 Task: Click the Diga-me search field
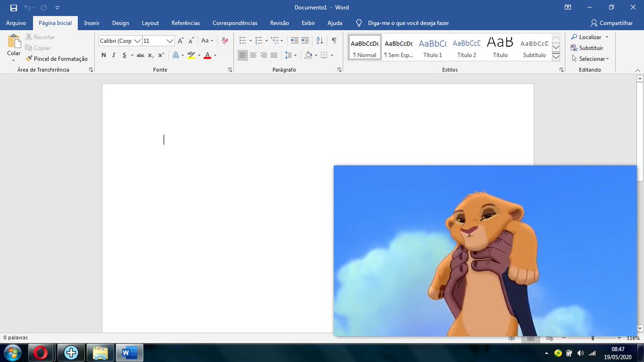tap(408, 23)
